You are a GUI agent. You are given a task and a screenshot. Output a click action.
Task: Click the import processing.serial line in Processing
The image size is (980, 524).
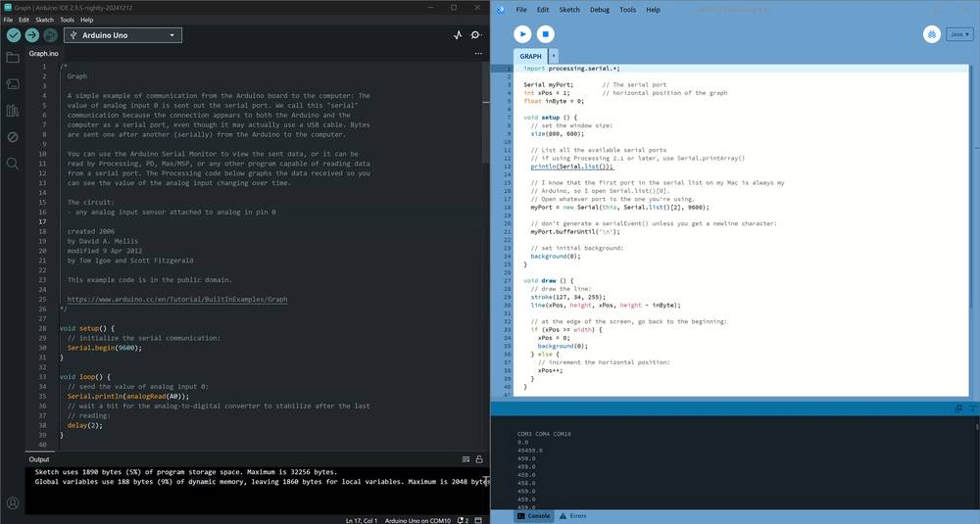571,69
